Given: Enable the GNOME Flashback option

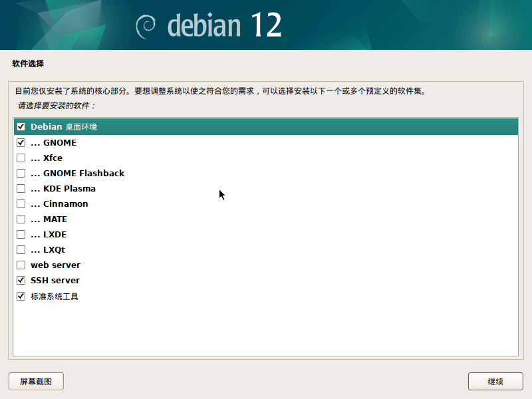Looking at the screenshot, I should point(21,173).
